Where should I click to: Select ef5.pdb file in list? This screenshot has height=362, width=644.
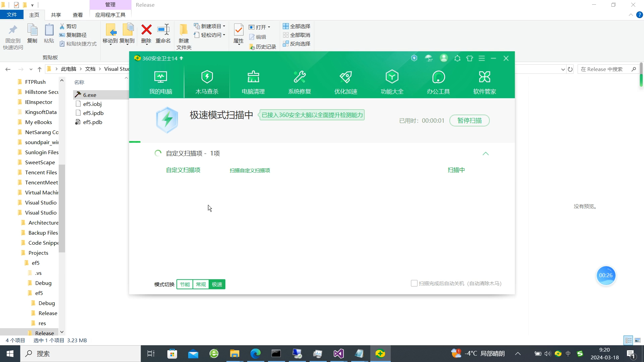tap(93, 122)
